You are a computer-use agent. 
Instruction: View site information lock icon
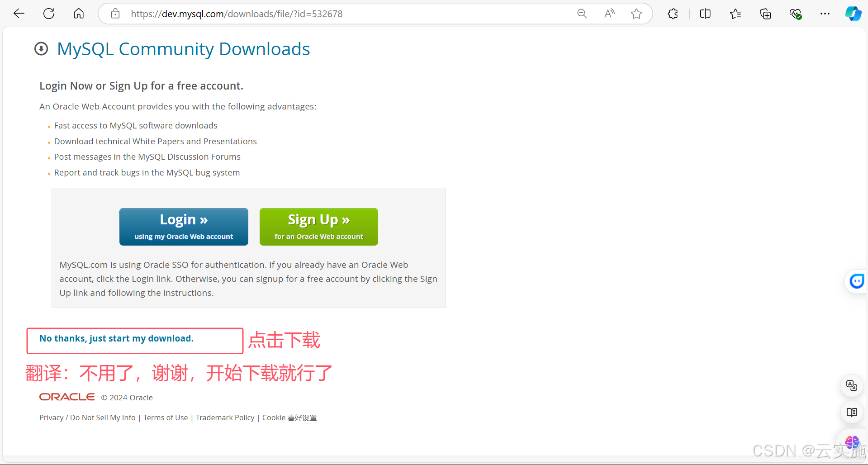pyautogui.click(x=115, y=14)
